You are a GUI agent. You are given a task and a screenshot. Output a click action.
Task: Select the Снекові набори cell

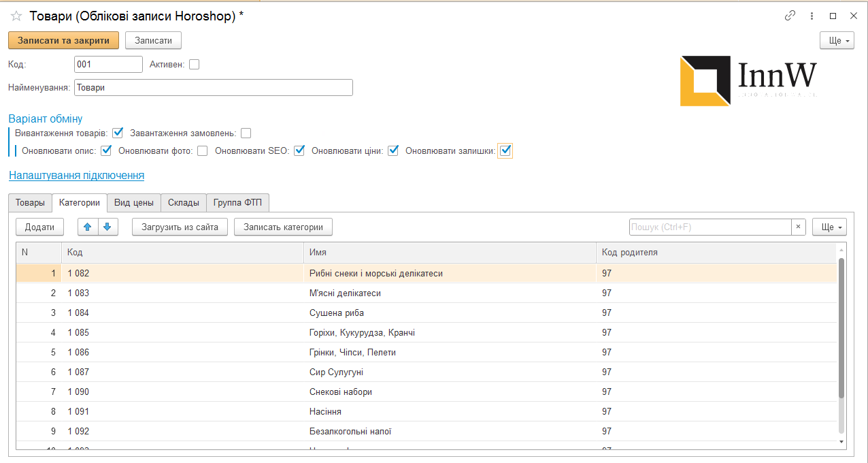[450, 392]
